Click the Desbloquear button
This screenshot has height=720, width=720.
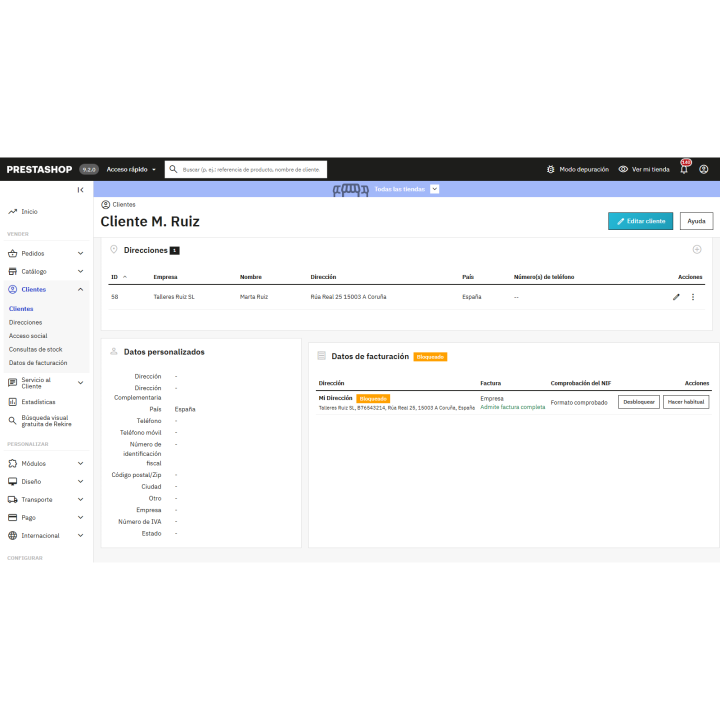pos(639,402)
